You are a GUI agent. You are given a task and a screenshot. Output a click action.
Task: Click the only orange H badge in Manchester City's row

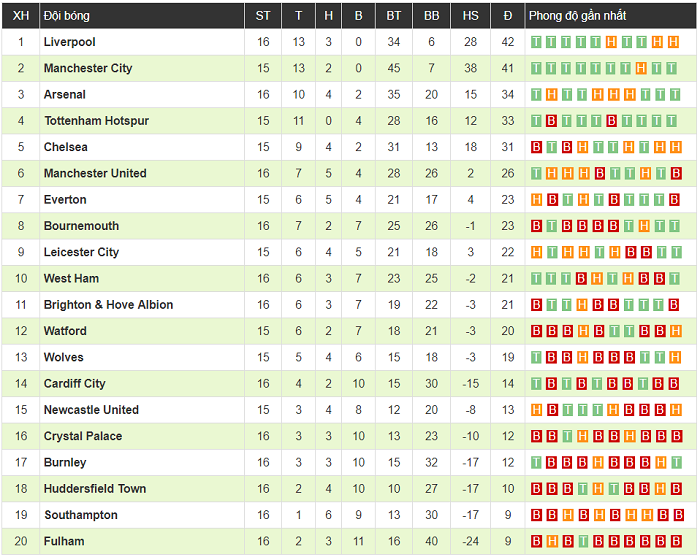tap(642, 68)
